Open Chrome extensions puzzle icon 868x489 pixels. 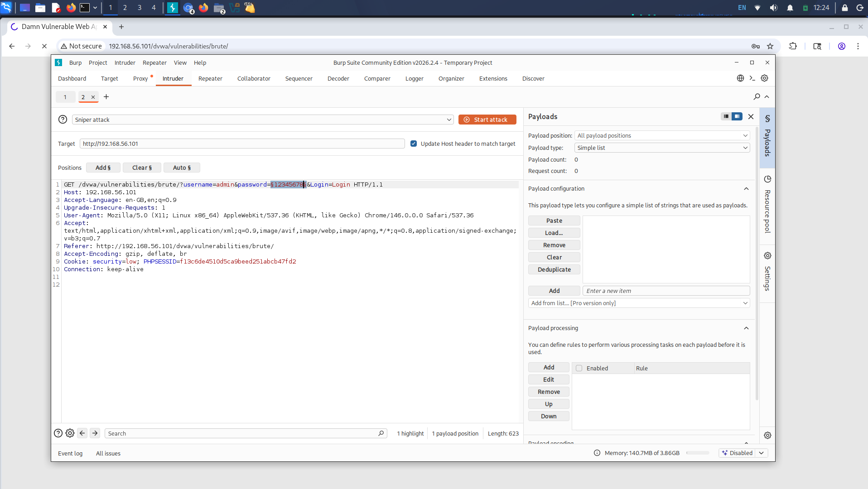(x=793, y=46)
